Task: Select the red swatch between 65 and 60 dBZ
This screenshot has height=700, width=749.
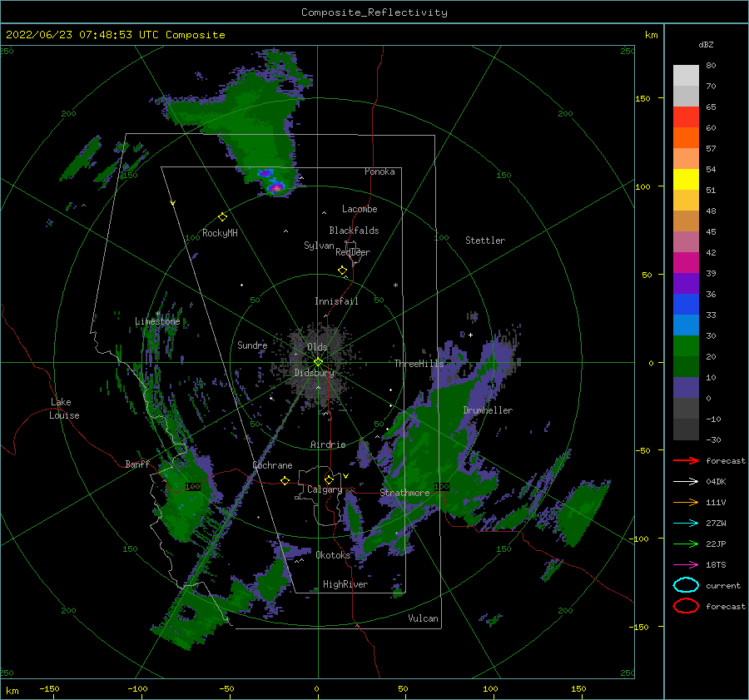Action: [686, 117]
